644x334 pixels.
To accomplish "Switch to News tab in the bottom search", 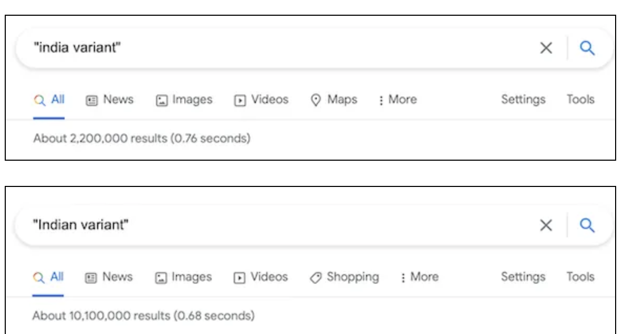I will [109, 277].
